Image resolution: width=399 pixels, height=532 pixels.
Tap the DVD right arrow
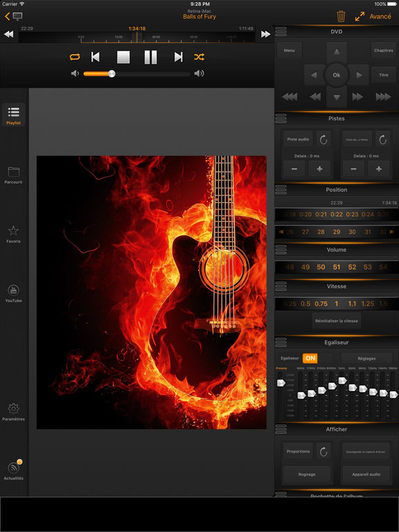pos(359,75)
